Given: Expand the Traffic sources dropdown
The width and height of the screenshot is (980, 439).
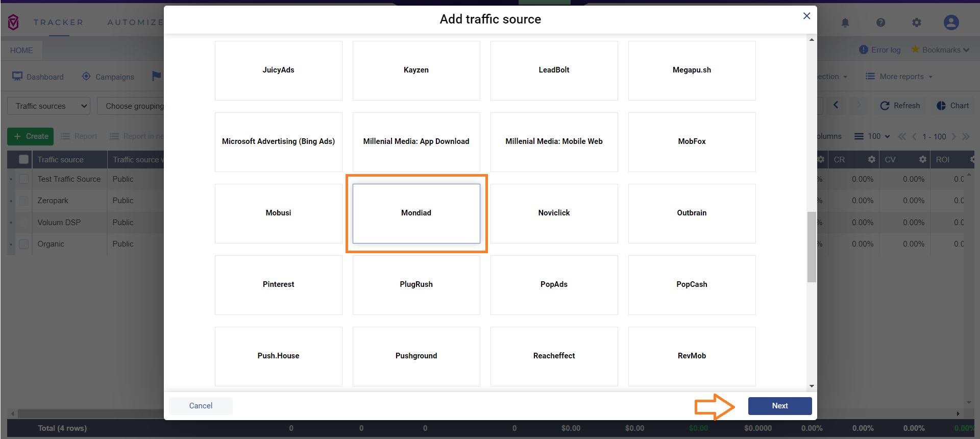Looking at the screenshot, I should (48, 106).
